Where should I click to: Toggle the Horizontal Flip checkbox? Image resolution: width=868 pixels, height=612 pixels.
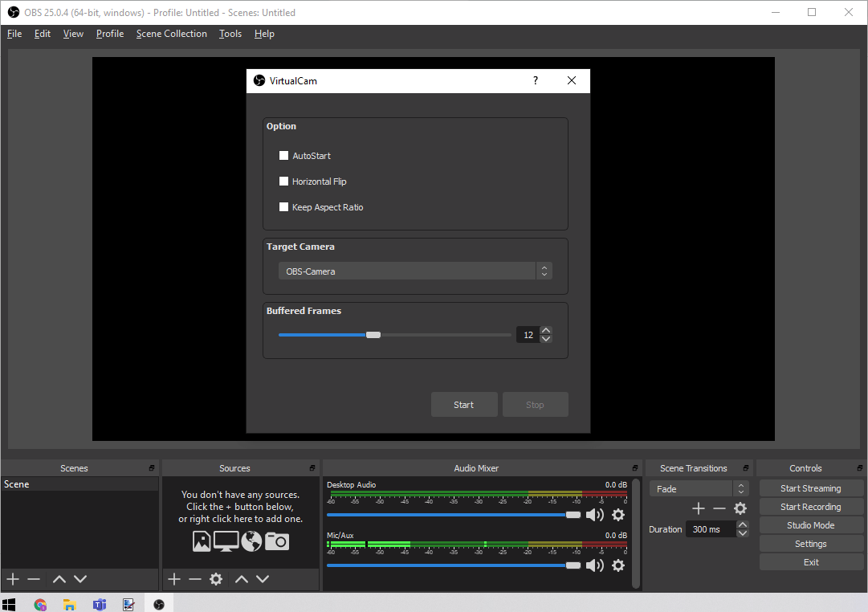(283, 182)
